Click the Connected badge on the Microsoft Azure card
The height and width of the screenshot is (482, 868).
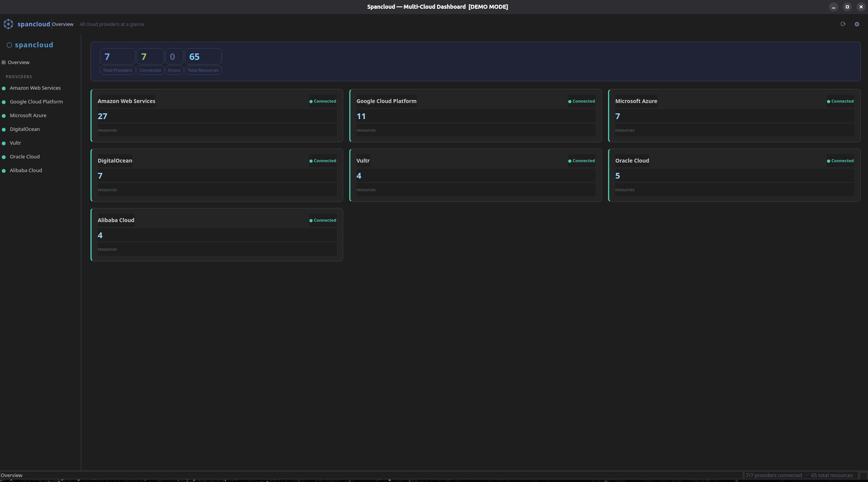tap(840, 101)
